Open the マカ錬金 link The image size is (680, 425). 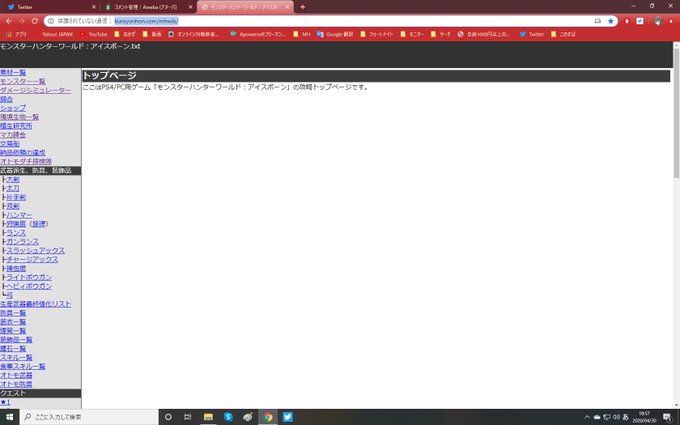tap(13, 135)
